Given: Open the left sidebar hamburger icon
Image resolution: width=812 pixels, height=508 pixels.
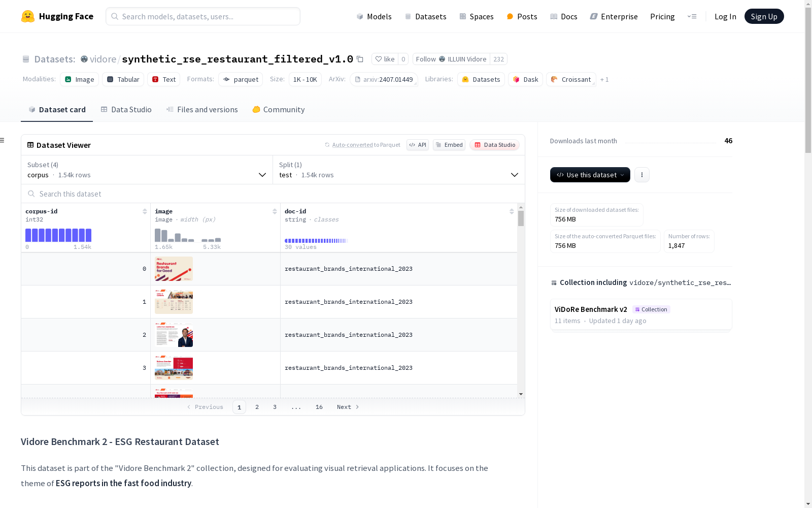Looking at the screenshot, I should [3, 140].
